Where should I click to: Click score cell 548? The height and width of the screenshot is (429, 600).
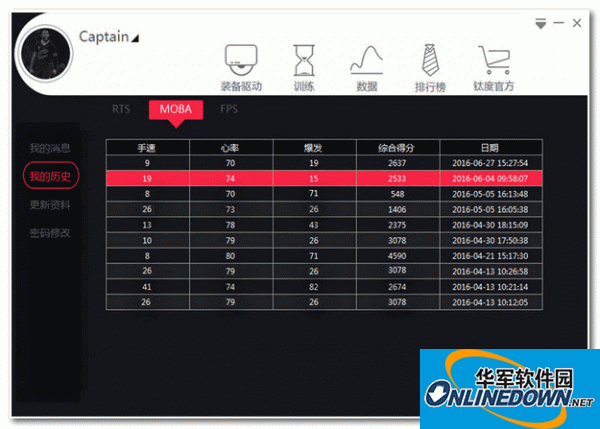(x=398, y=194)
